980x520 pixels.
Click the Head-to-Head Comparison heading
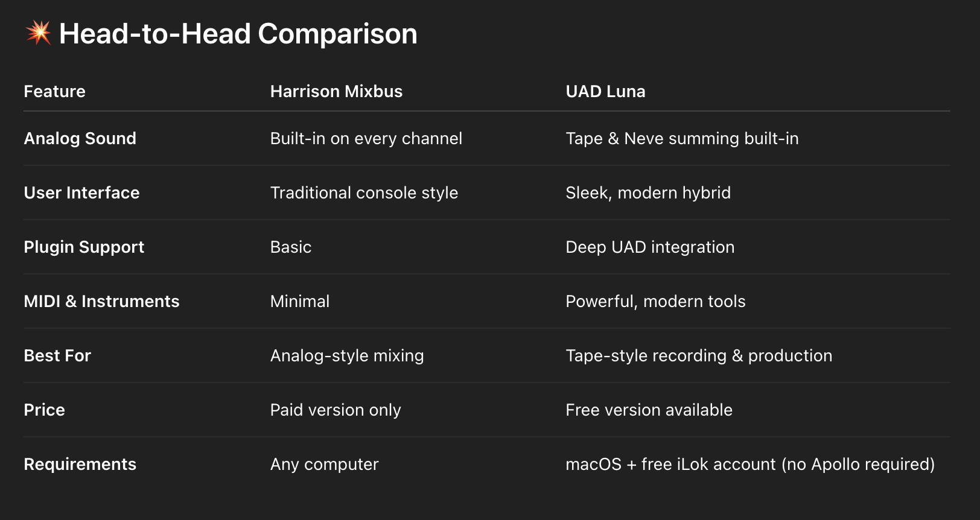238,34
